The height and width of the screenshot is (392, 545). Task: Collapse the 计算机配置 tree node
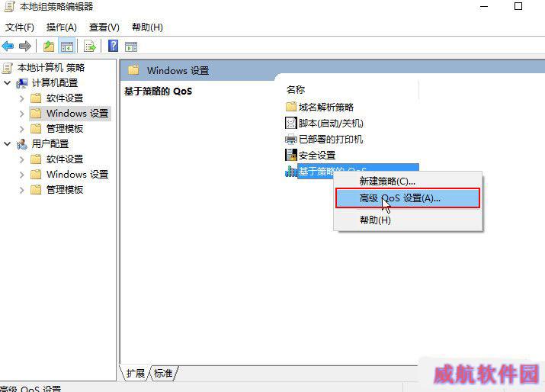coord(8,83)
